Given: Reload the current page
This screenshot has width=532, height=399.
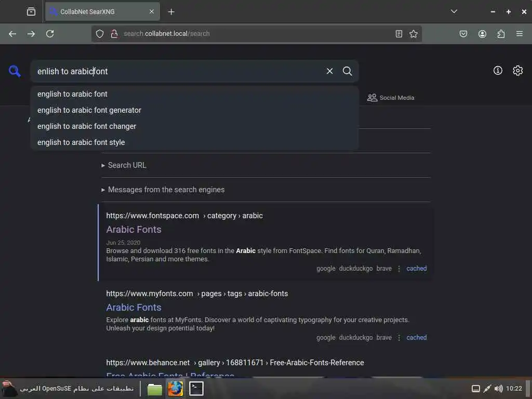Looking at the screenshot, I should click(x=50, y=34).
